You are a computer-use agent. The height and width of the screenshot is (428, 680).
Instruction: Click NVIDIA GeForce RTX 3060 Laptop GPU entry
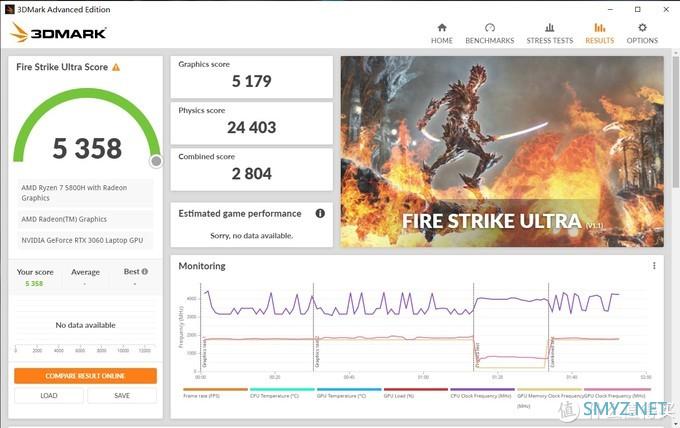[x=85, y=240]
